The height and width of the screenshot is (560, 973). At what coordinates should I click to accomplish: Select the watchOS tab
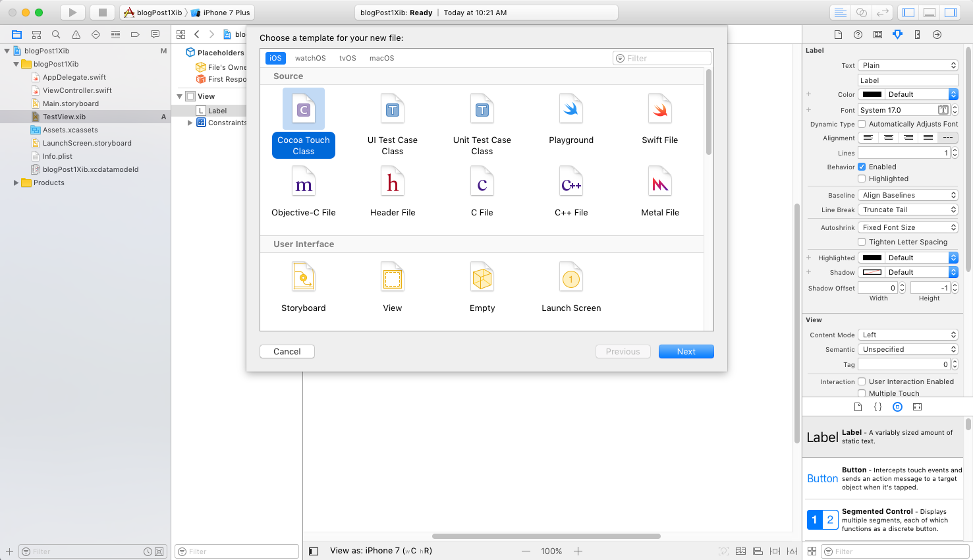[x=310, y=58]
